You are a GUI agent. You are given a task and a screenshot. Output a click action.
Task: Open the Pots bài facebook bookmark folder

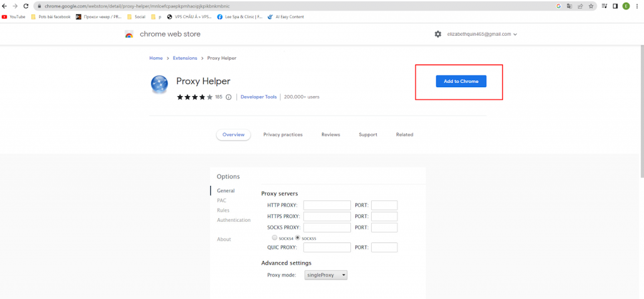click(51, 17)
